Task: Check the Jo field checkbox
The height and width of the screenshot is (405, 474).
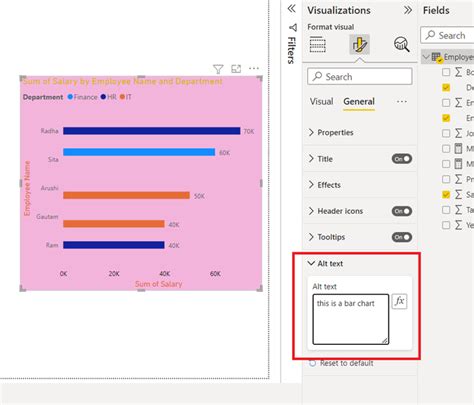Action: pyautogui.click(x=446, y=133)
